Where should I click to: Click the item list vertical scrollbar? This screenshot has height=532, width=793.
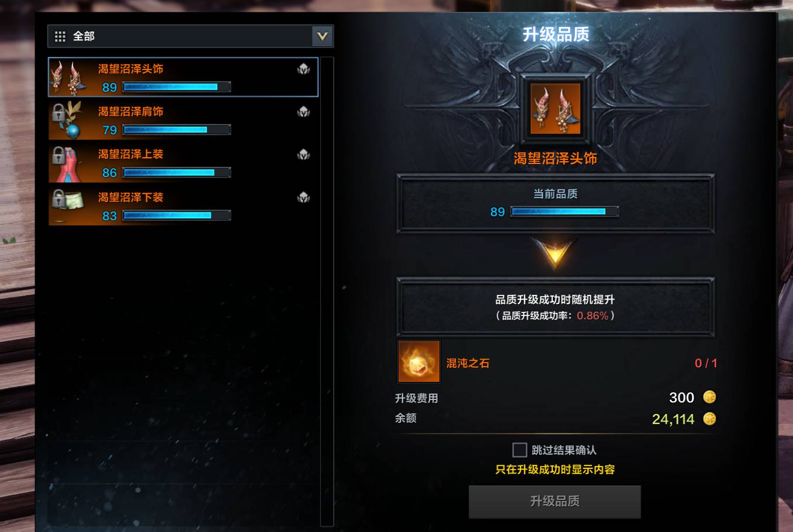(x=327, y=291)
